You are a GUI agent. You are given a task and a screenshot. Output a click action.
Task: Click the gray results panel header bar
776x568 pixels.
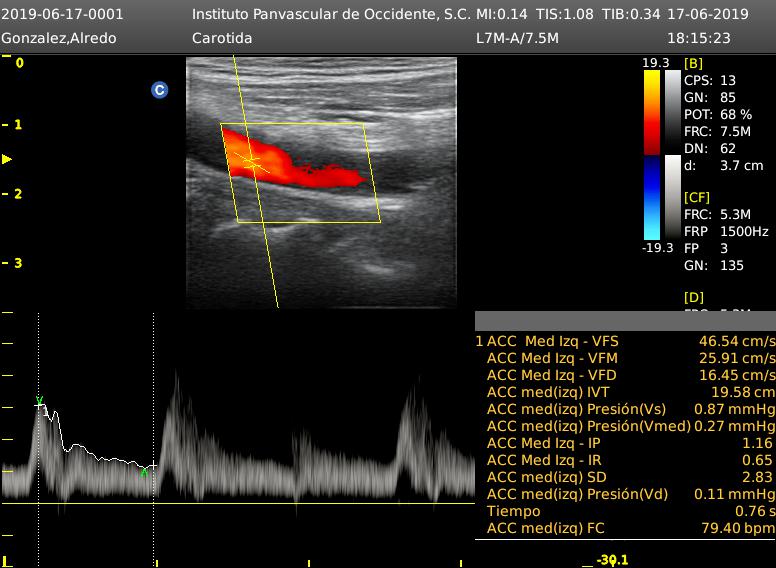tap(626, 321)
